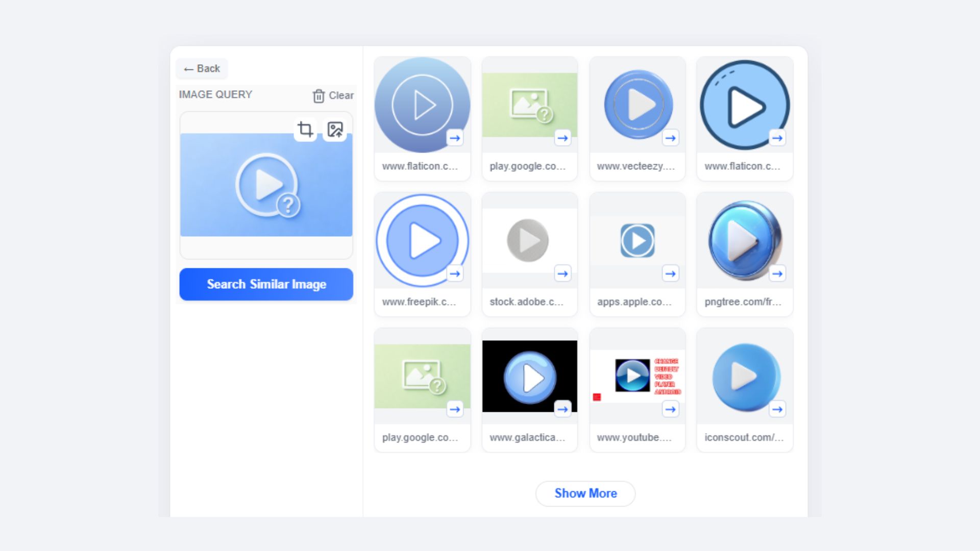Click the crop icon on the query image

coord(305,130)
